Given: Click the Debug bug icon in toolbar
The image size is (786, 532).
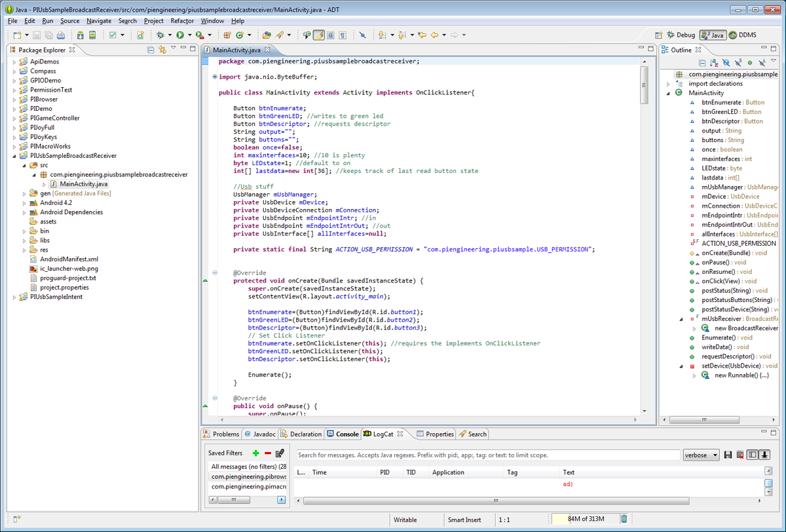Looking at the screenshot, I should click(x=160, y=35).
